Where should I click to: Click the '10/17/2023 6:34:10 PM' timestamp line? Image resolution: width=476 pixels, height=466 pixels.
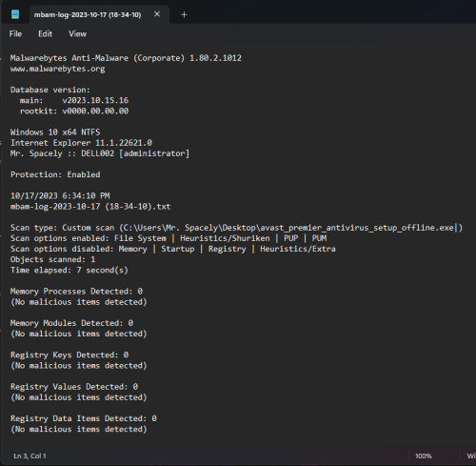60,195
